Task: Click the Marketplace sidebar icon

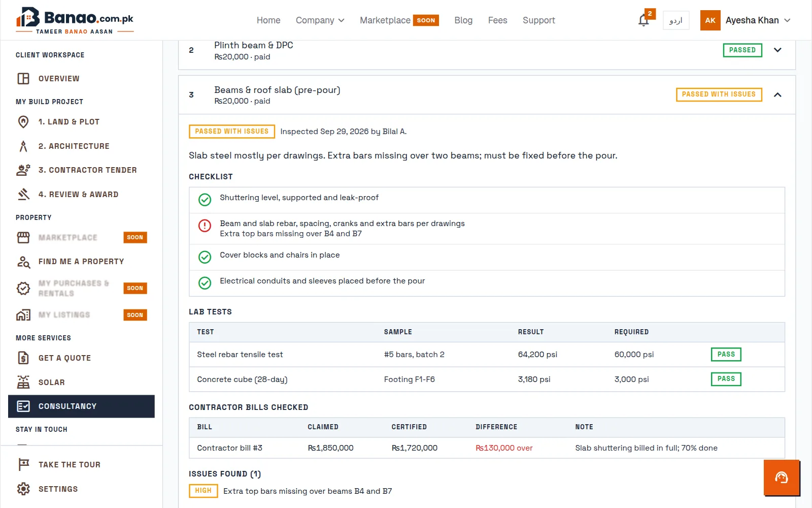Action: (x=23, y=237)
